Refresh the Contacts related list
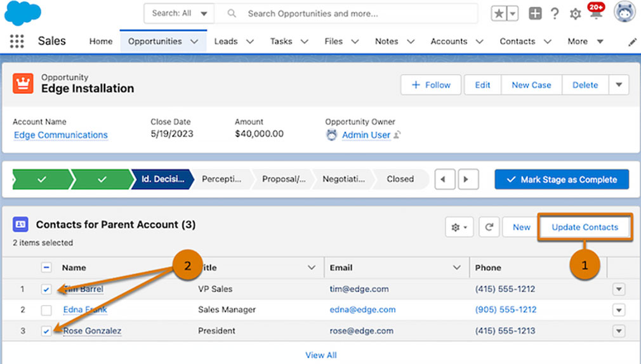 pyautogui.click(x=489, y=227)
